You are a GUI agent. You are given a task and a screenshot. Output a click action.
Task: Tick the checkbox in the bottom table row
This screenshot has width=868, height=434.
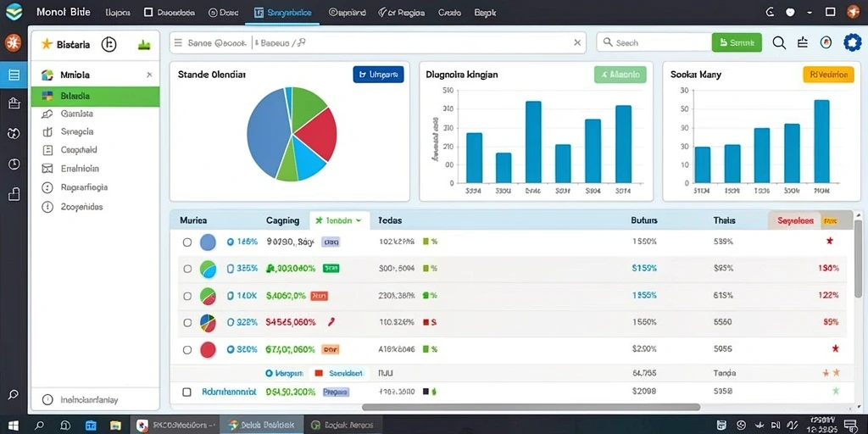(187, 392)
